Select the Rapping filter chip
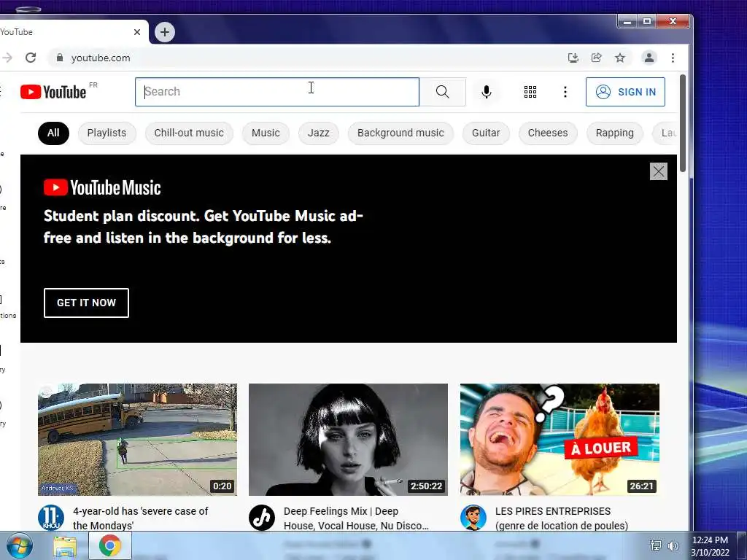 point(614,133)
